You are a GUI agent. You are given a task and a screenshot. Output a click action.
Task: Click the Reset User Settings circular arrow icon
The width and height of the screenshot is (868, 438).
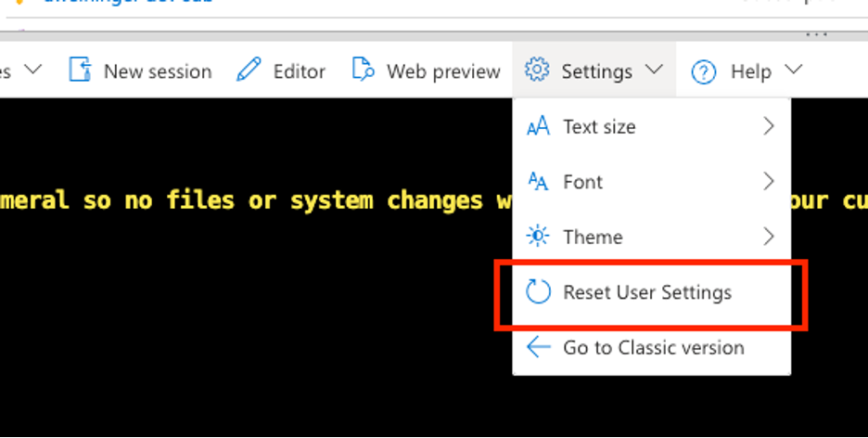pos(538,292)
